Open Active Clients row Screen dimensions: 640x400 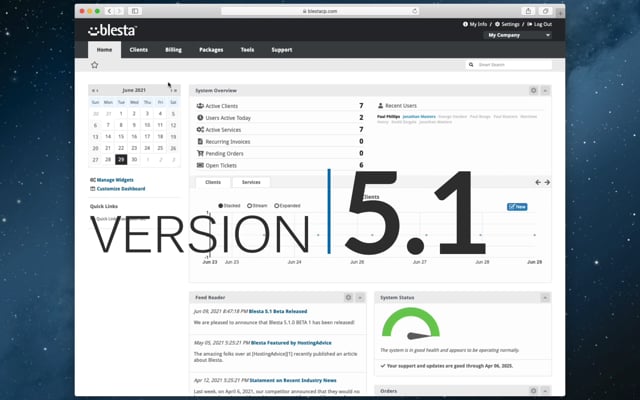(x=280, y=106)
